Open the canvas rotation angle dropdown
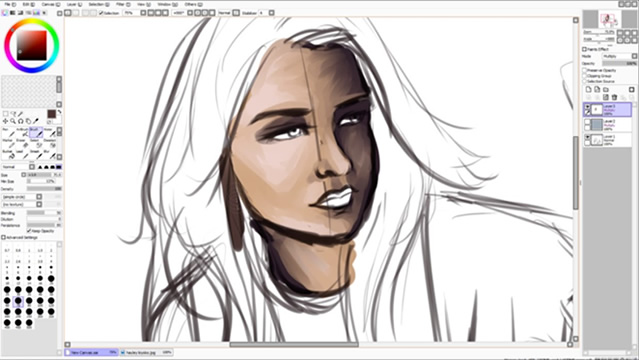 click(x=190, y=13)
